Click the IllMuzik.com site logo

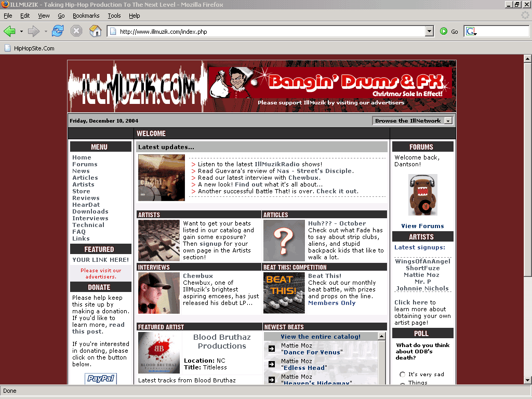pos(137,87)
